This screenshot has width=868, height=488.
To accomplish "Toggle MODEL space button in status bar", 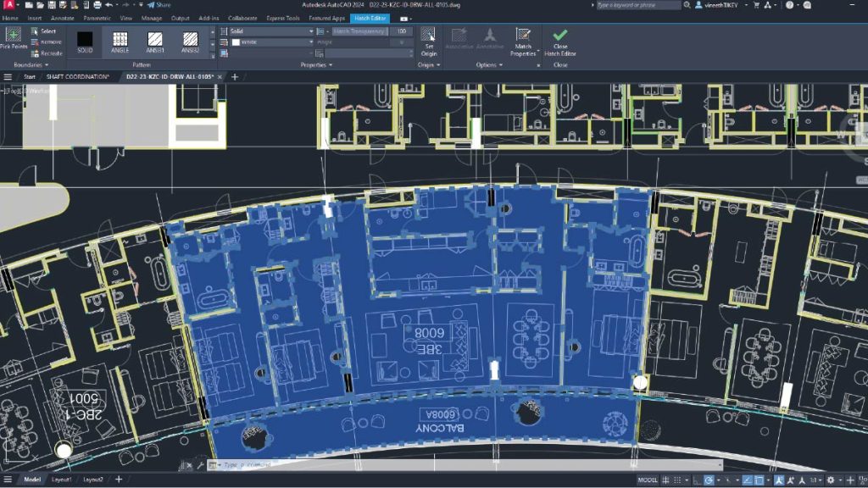I will tap(648, 480).
